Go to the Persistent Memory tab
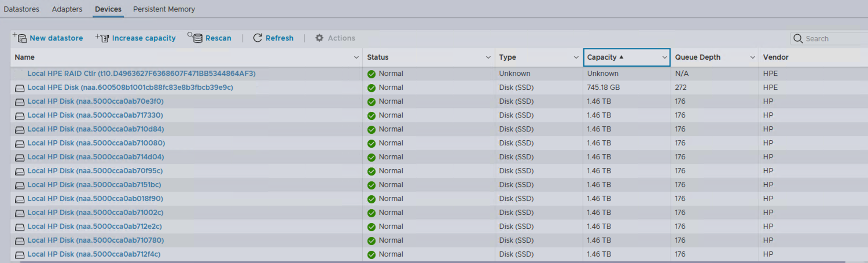Image resolution: width=868 pixels, height=263 pixels. point(164,9)
